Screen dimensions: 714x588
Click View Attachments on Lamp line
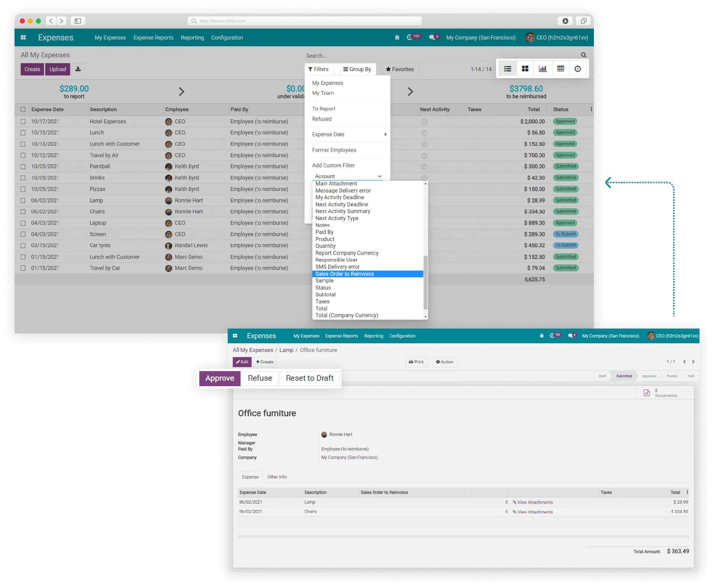[533, 502]
